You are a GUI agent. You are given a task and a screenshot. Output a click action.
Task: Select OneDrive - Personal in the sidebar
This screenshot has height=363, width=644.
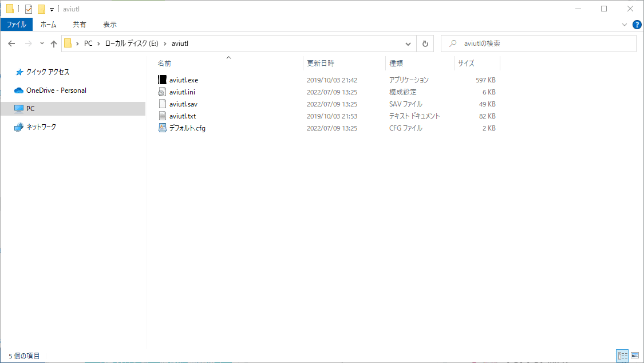[x=56, y=90]
